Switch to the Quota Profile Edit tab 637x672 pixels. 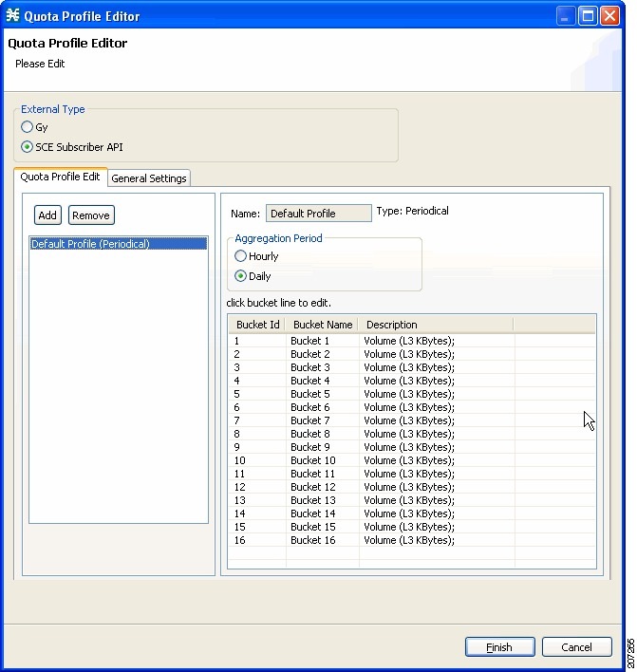coord(60,177)
